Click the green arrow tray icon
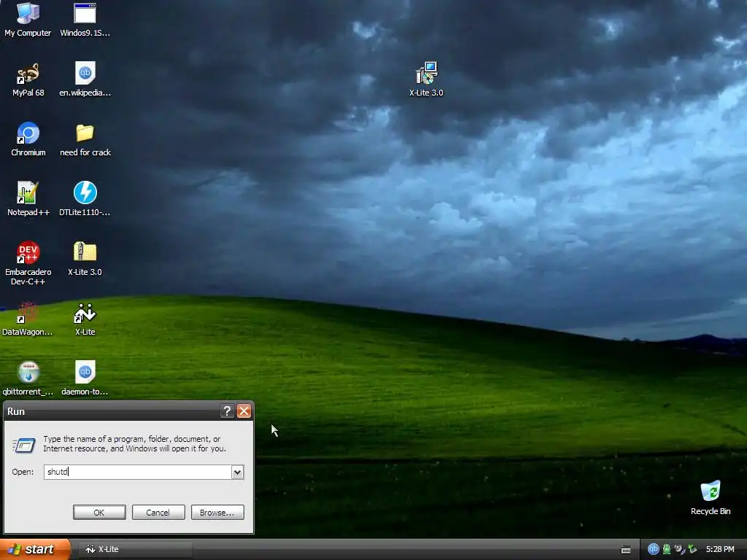 coord(692,549)
